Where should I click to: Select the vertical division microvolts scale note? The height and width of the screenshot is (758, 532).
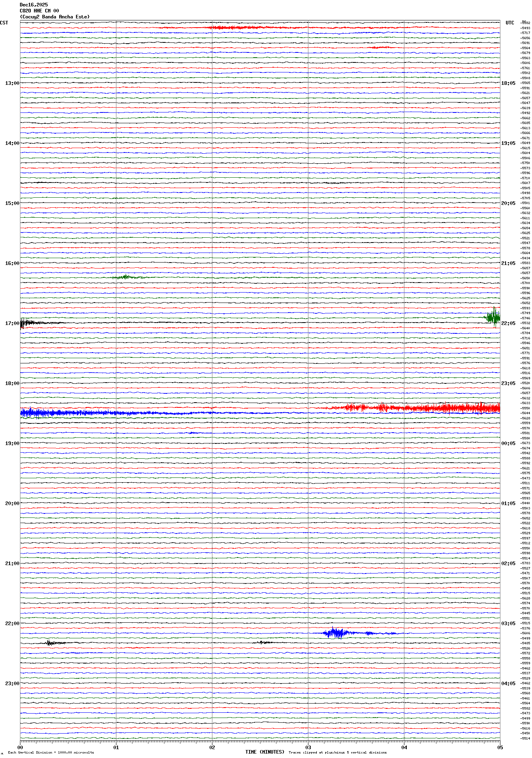(x=51, y=752)
